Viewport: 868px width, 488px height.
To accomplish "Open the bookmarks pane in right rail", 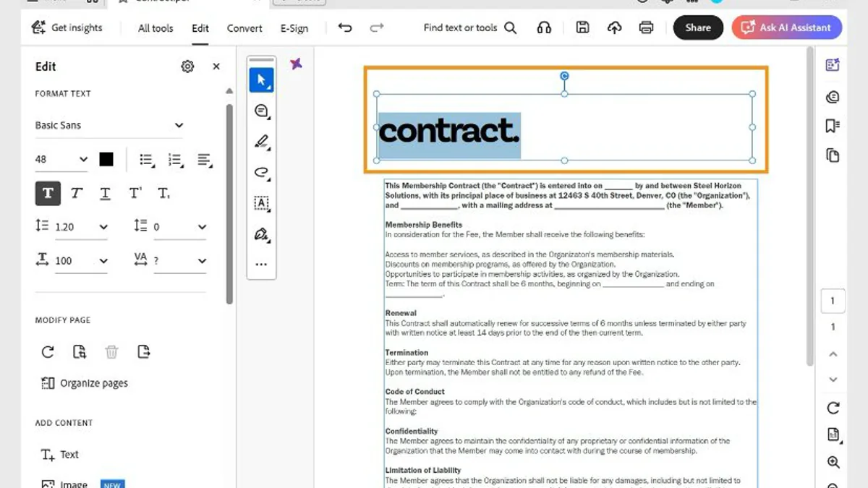I will [833, 126].
